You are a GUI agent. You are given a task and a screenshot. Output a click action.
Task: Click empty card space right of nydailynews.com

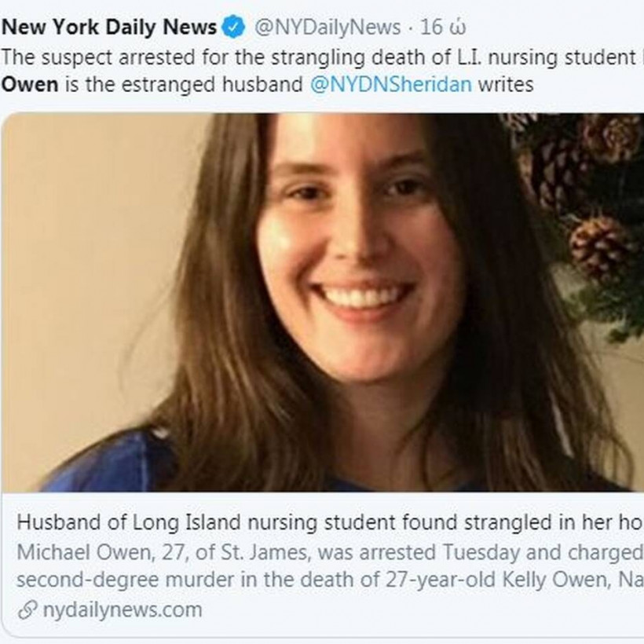tap(432, 609)
